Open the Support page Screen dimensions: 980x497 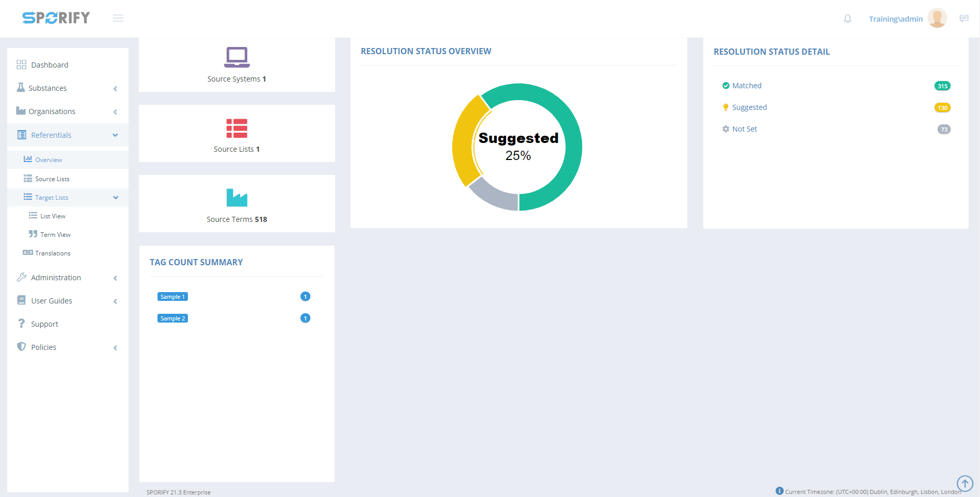click(44, 324)
